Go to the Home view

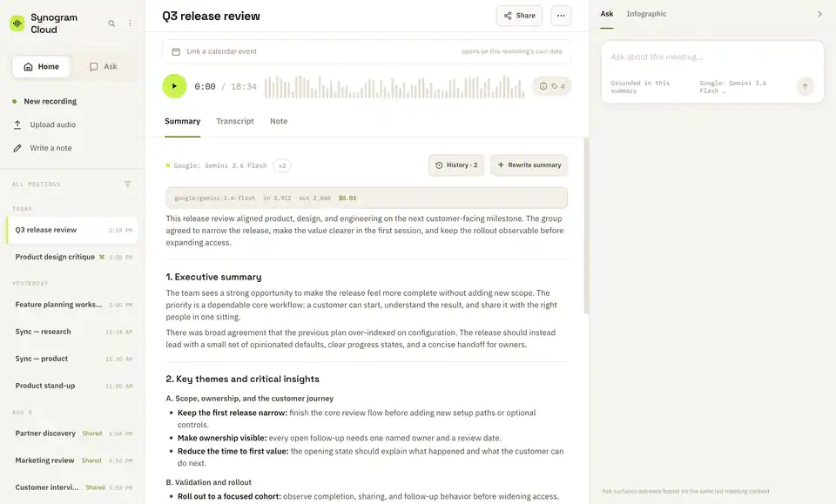41,67
